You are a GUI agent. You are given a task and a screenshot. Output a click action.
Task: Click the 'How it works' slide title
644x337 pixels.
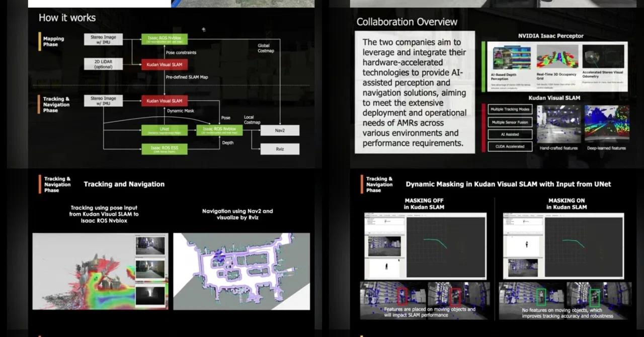[67, 18]
